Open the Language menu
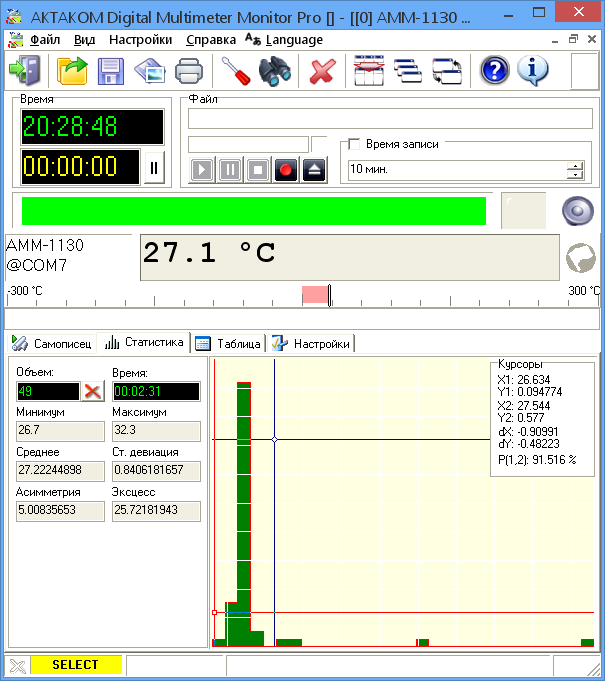Viewport: 605px width, 681px height. click(294, 40)
